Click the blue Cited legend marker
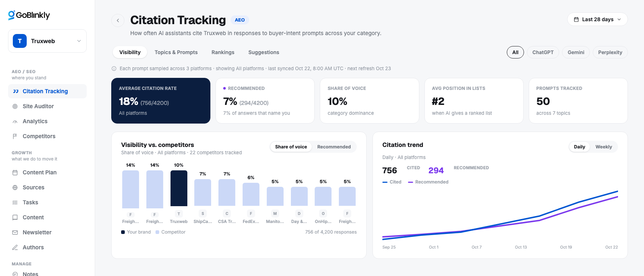 point(385,182)
